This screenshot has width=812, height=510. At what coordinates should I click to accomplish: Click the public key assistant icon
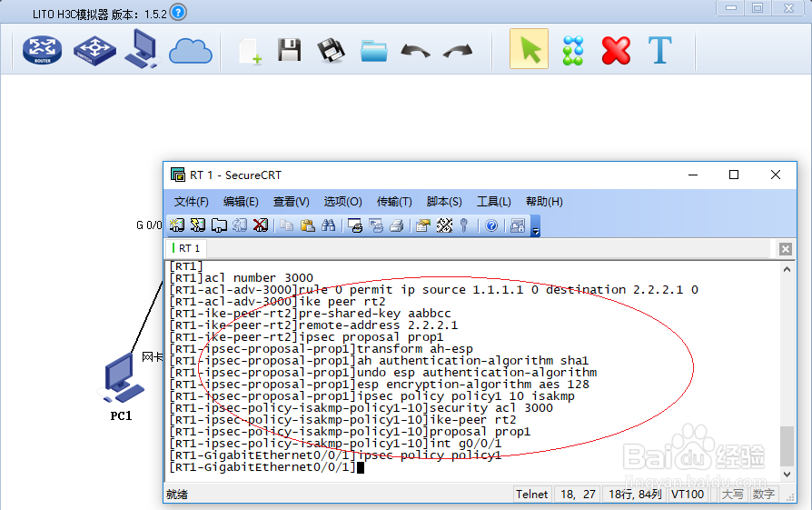464,225
